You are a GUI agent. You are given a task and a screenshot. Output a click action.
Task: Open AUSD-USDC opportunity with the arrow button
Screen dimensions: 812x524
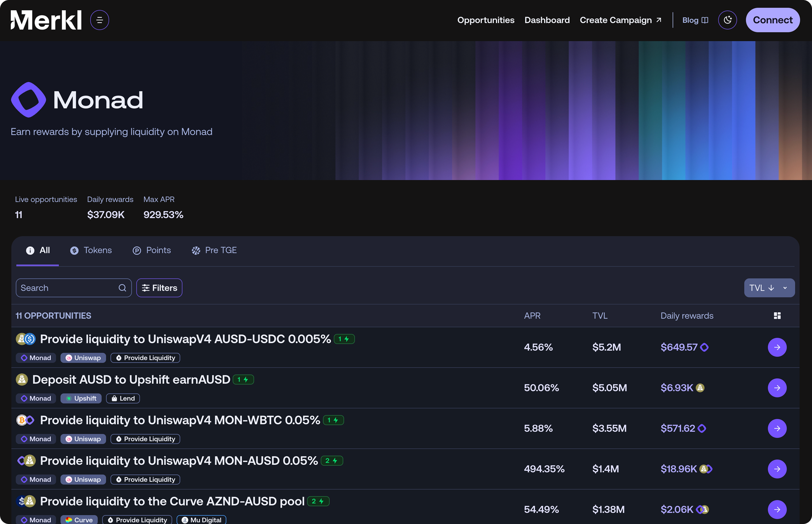pyautogui.click(x=777, y=347)
